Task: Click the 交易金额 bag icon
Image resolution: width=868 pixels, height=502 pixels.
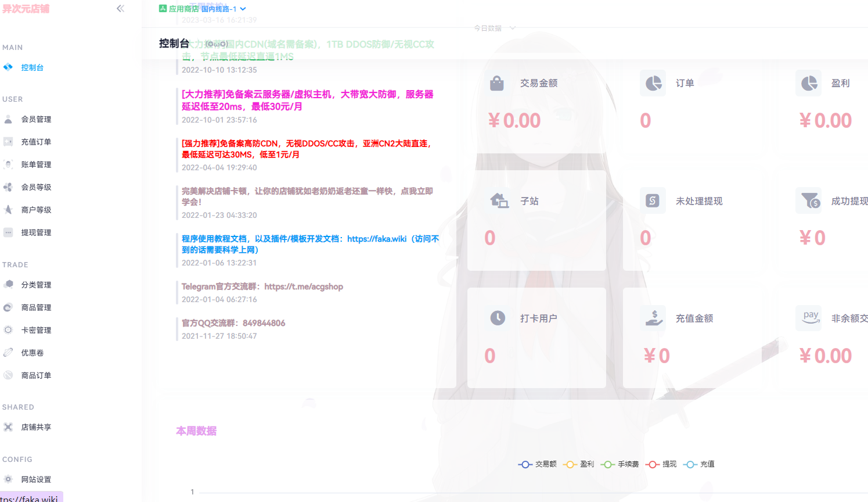Action: [x=496, y=83]
